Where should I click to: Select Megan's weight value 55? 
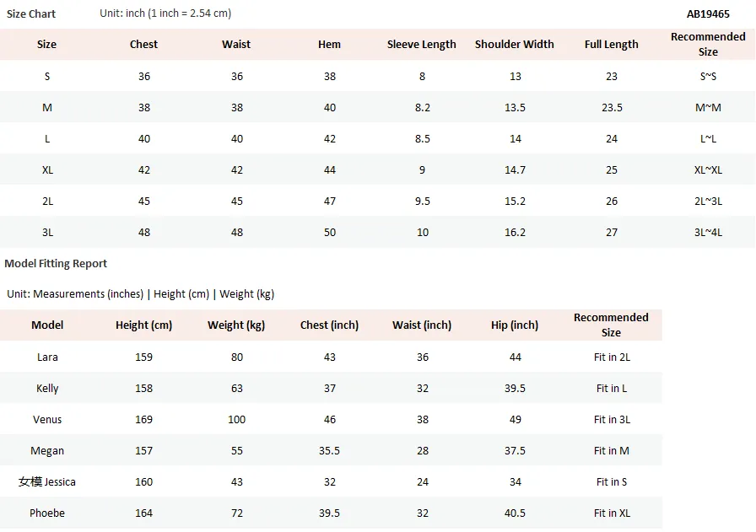(237, 451)
